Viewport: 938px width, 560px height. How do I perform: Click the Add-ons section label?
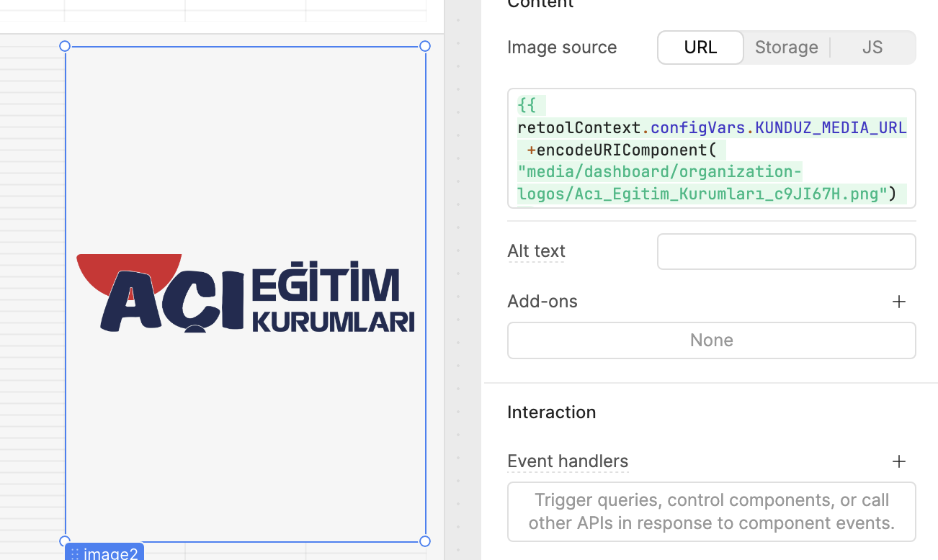542,302
